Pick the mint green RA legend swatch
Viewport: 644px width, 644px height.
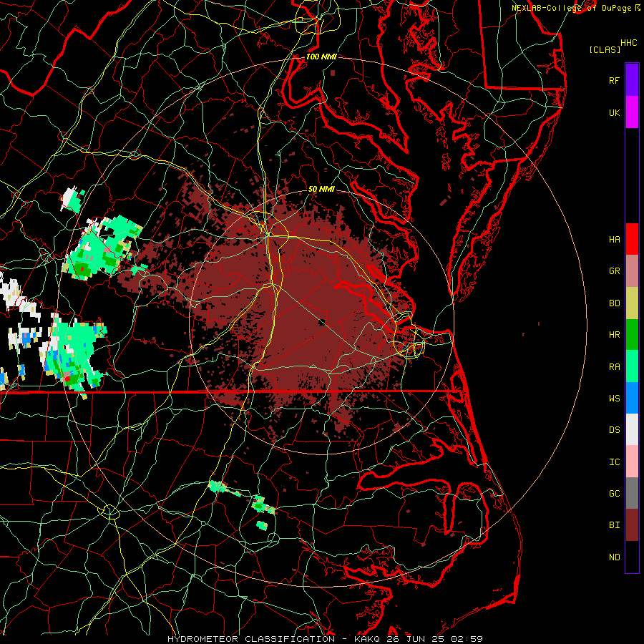point(632,366)
